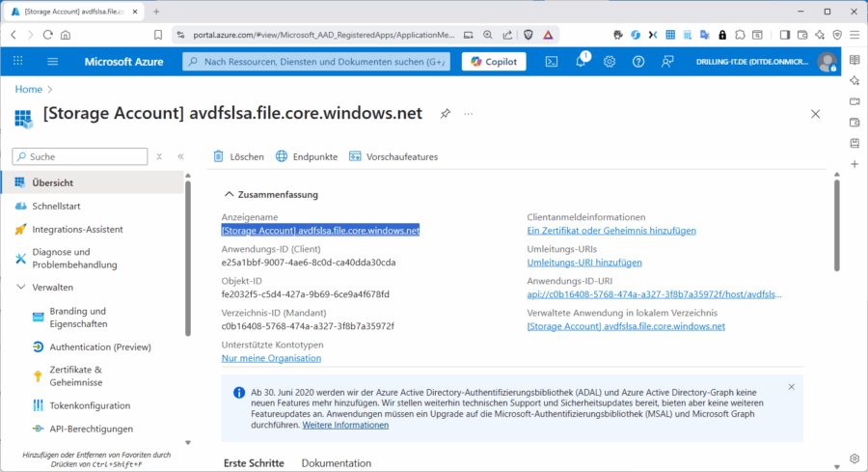The image size is (868, 472).
Task: Reload the page in browser toolbar
Action: click(47, 35)
